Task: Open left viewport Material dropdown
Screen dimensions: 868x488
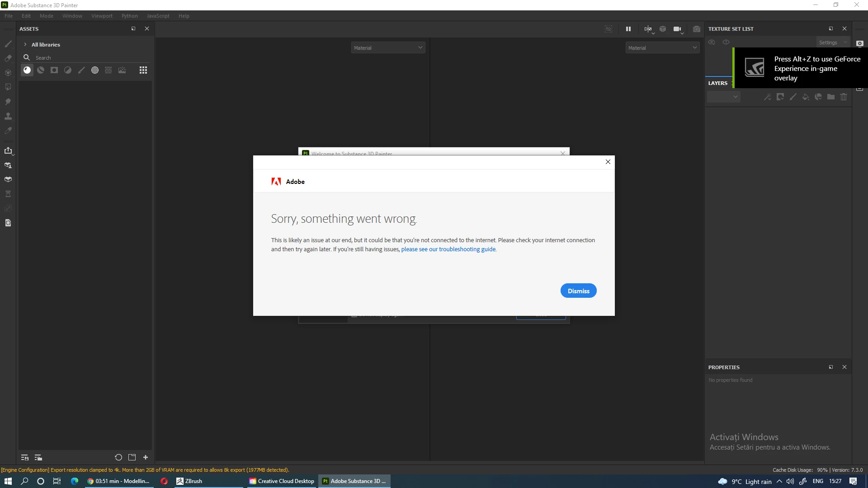Action: pos(388,48)
